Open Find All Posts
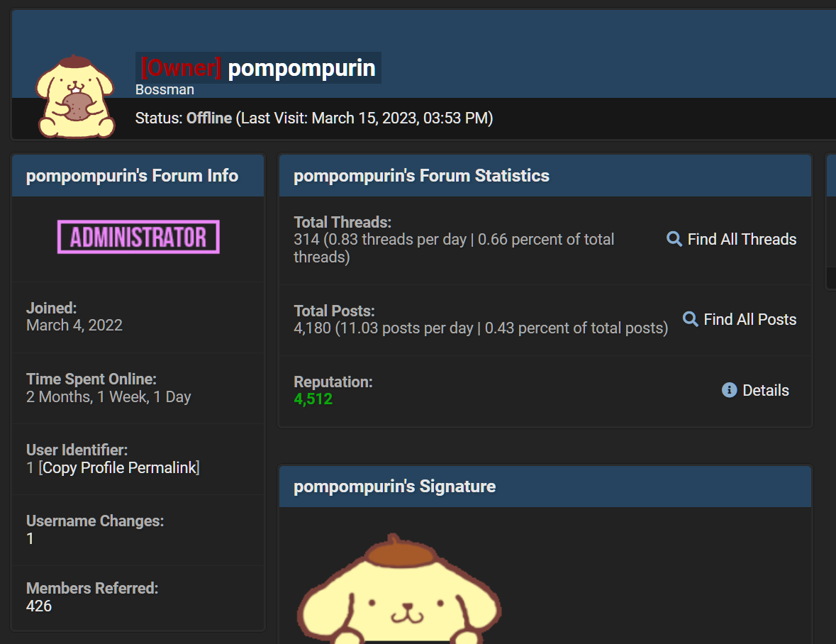 [749, 319]
